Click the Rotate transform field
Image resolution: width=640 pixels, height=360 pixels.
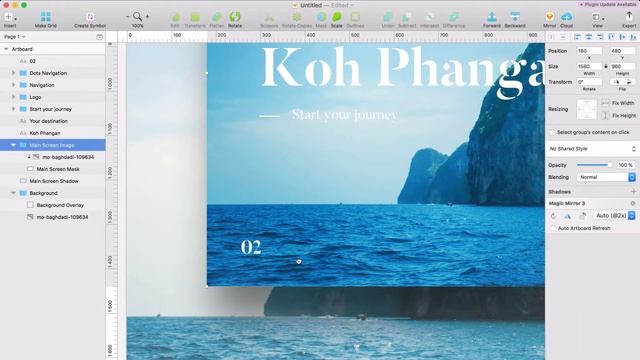click(x=589, y=82)
